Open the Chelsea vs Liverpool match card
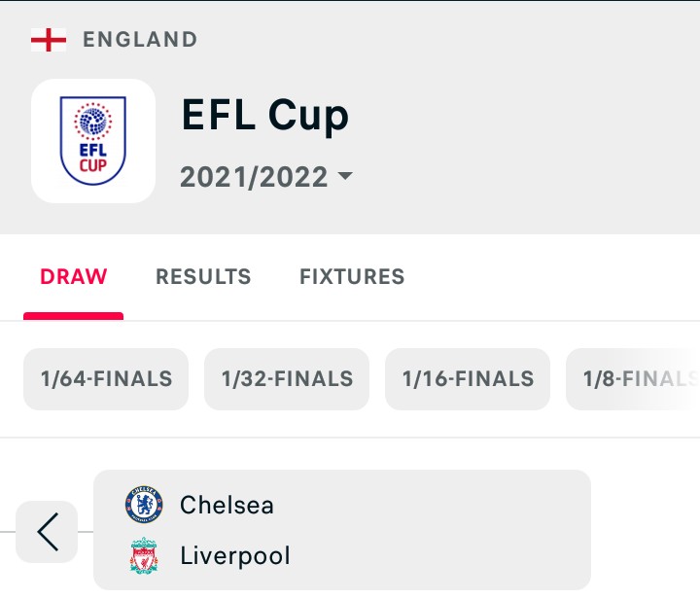The height and width of the screenshot is (599, 700). tap(342, 530)
